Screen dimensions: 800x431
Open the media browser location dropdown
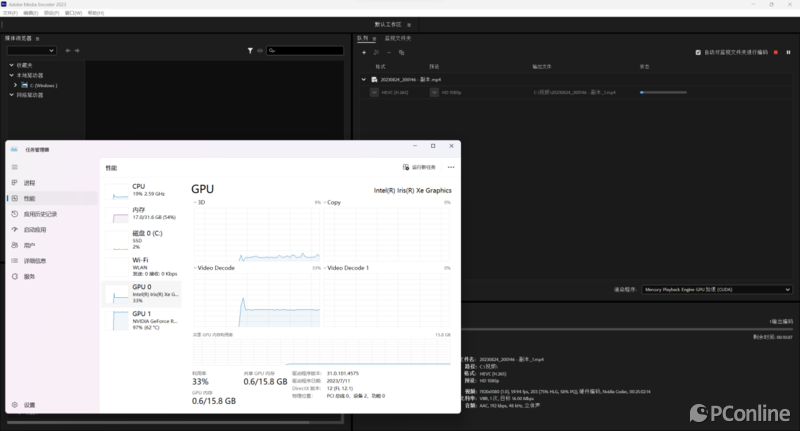pos(31,50)
